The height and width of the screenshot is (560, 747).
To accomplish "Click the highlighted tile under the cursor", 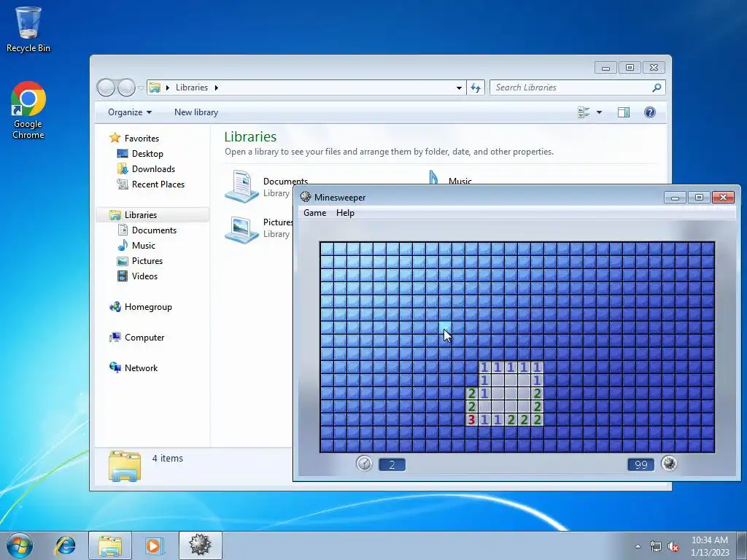I will coord(445,327).
